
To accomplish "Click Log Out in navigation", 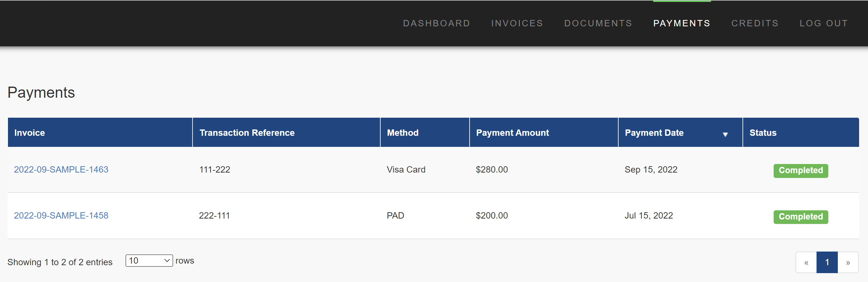I will click(x=824, y=23).
